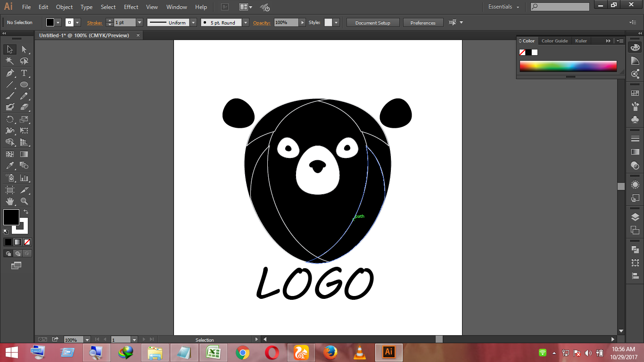
Task: Select the Scale tool
Action: (x=25, y=119)
